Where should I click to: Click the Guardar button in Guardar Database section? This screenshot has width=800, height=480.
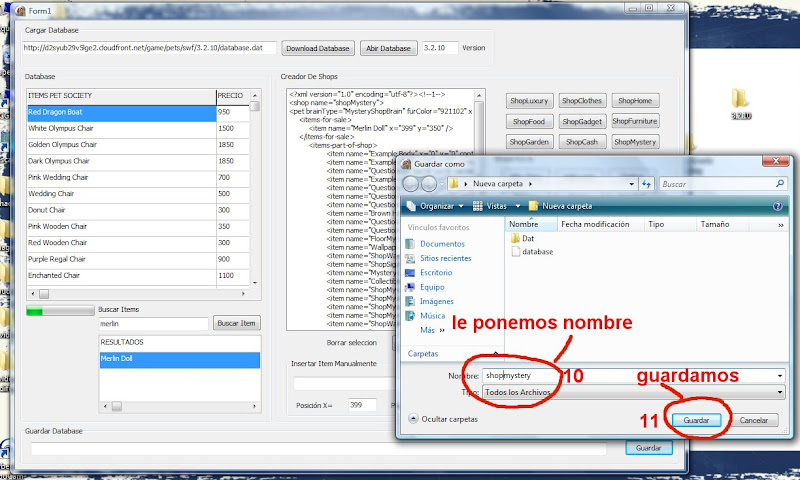pos(648,448)
